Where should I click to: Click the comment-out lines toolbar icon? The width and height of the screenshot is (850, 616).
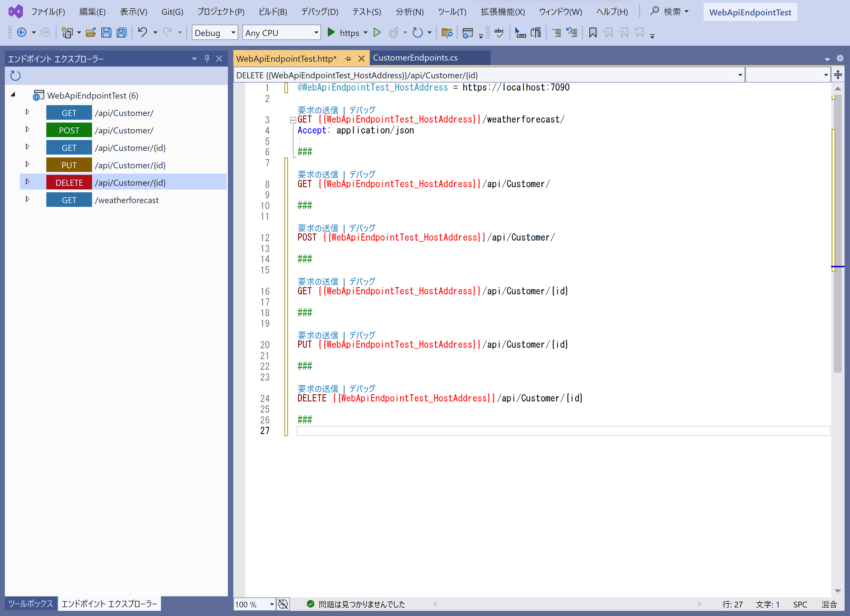coord(557,33)
